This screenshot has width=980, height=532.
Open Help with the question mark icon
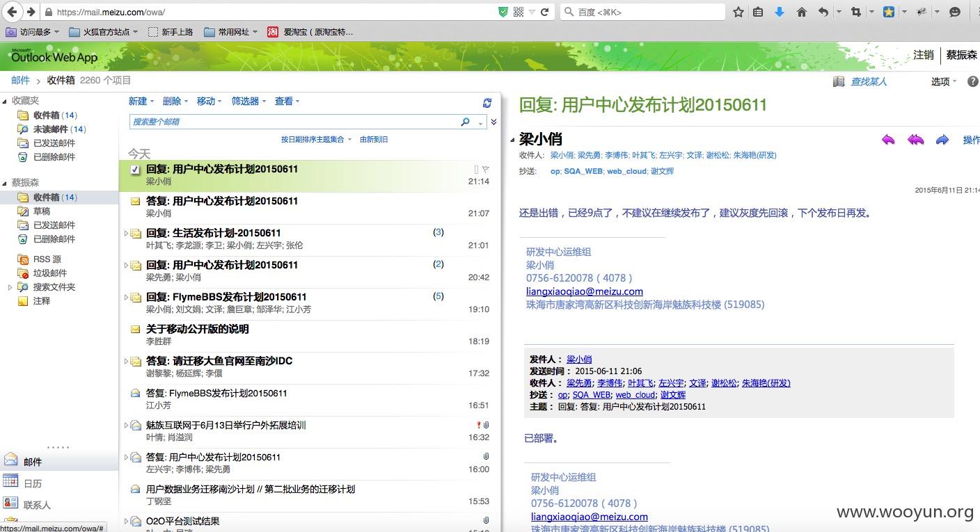coord(972,81)
